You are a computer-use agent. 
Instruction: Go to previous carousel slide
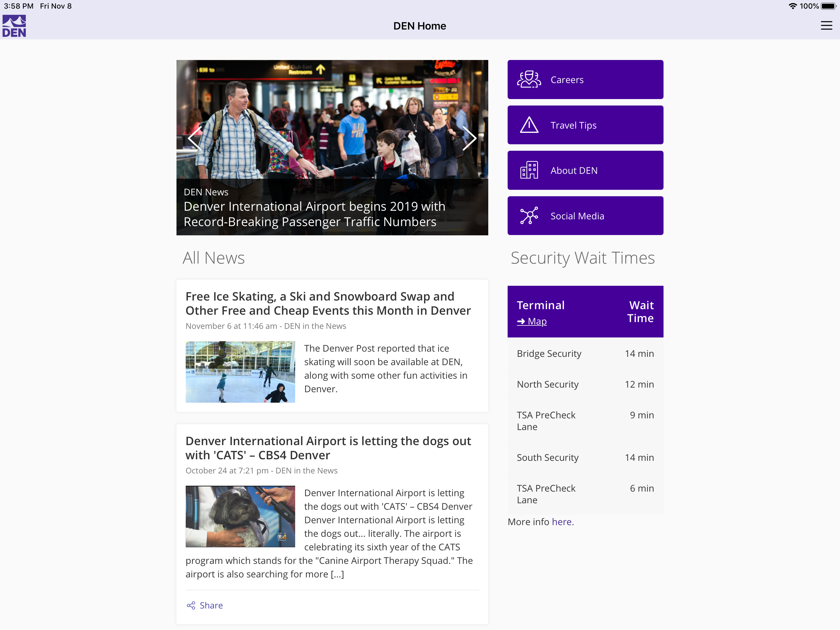(195, 138)
